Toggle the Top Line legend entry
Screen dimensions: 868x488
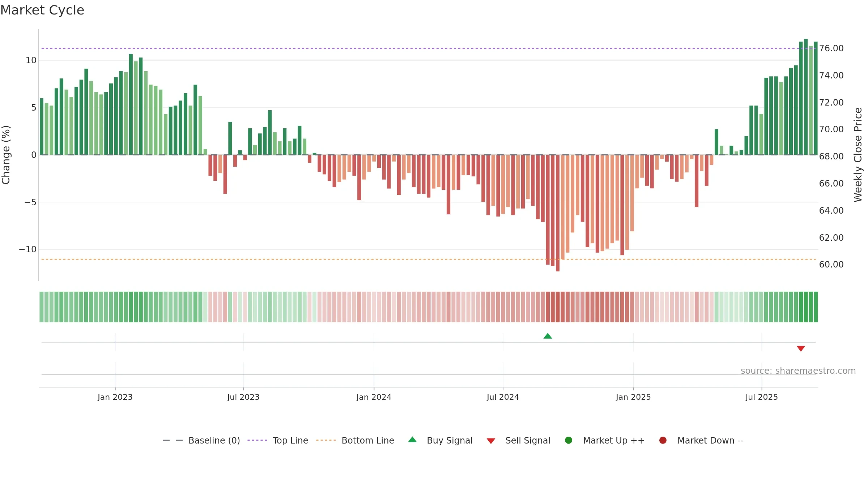tap(278, 440)
